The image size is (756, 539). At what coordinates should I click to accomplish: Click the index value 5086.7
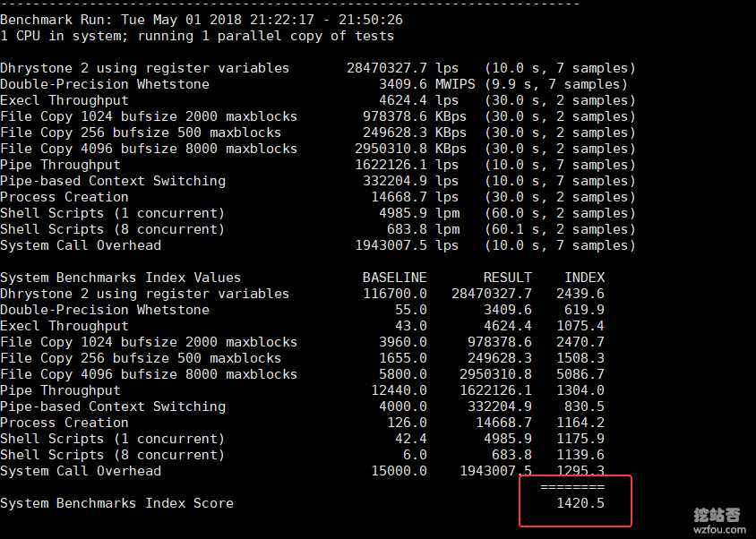580,374
